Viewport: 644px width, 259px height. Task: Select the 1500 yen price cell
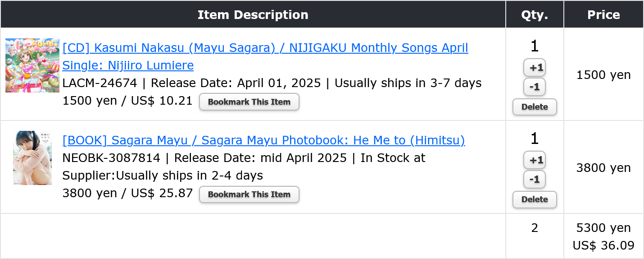[x=603, y=75]
